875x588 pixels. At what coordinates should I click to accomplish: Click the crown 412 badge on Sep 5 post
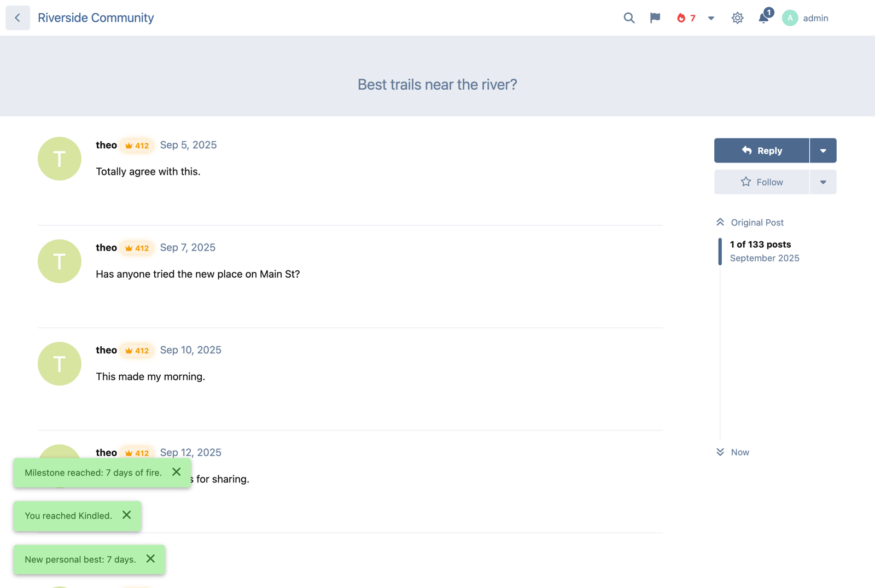137,145
